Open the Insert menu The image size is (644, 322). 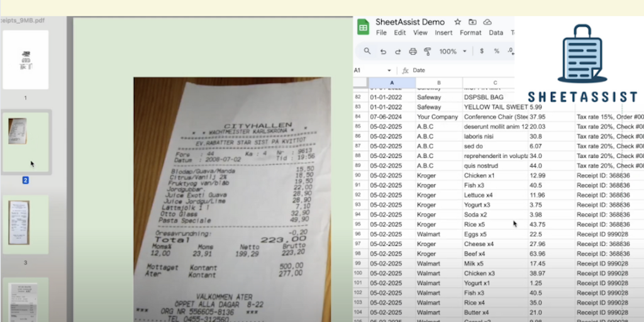point(443,33)
